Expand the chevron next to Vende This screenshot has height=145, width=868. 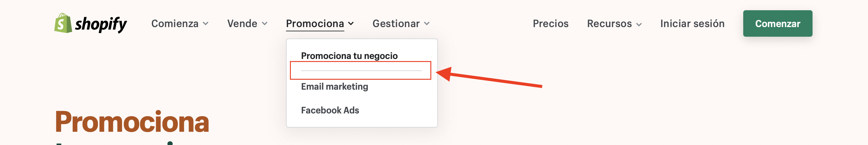pyautogui.click(x=265, y=23)
